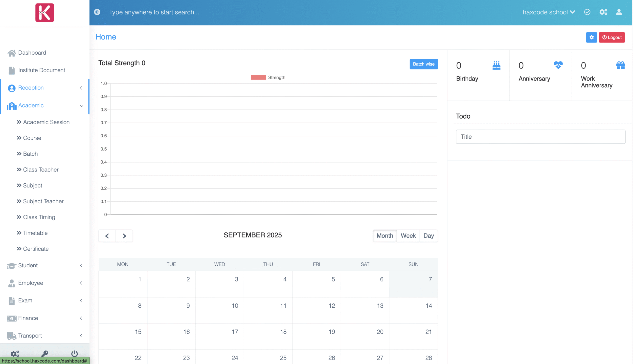Open the gears settings icon in header

pyautogui.click(x=603, y=12)
